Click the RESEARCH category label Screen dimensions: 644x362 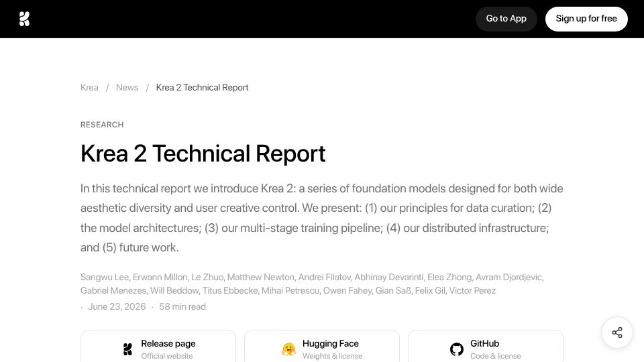[x=102, y=125]
